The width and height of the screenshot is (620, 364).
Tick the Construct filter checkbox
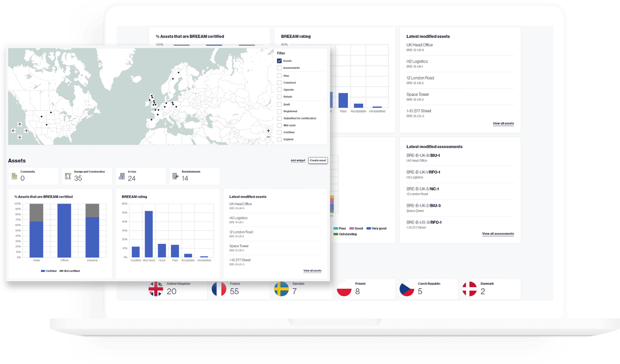(x=279, y=83)
